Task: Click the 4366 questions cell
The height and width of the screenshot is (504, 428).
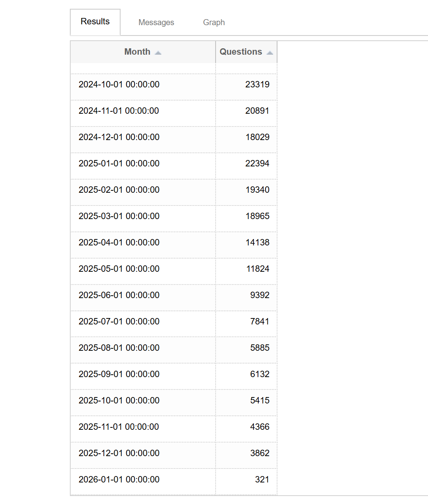Action: click(x=260, y=427)
